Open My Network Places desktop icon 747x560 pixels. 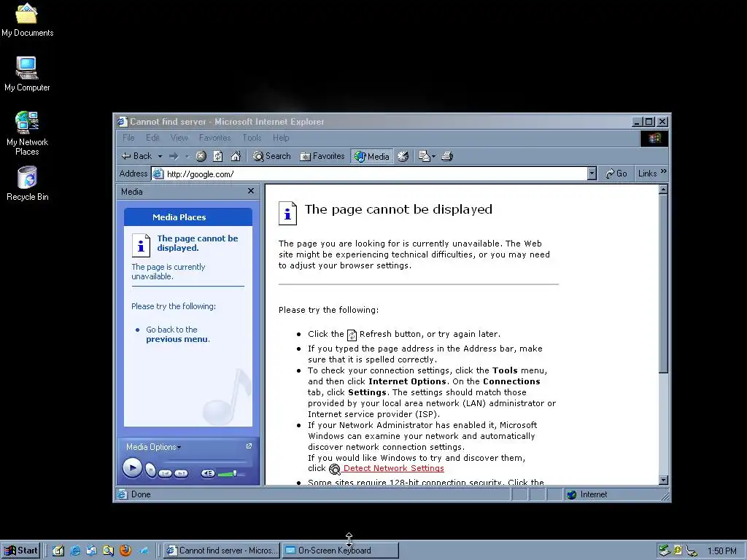point(27,133)
